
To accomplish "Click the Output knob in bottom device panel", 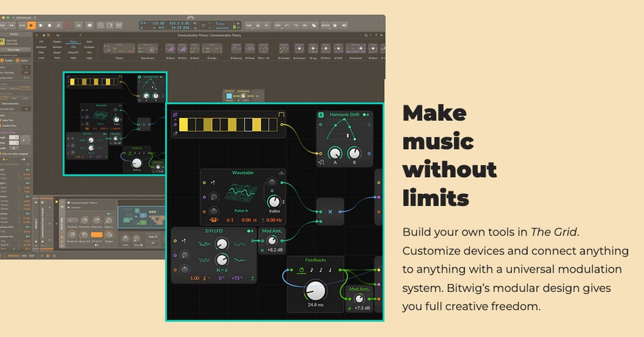I will click(109, 235).
